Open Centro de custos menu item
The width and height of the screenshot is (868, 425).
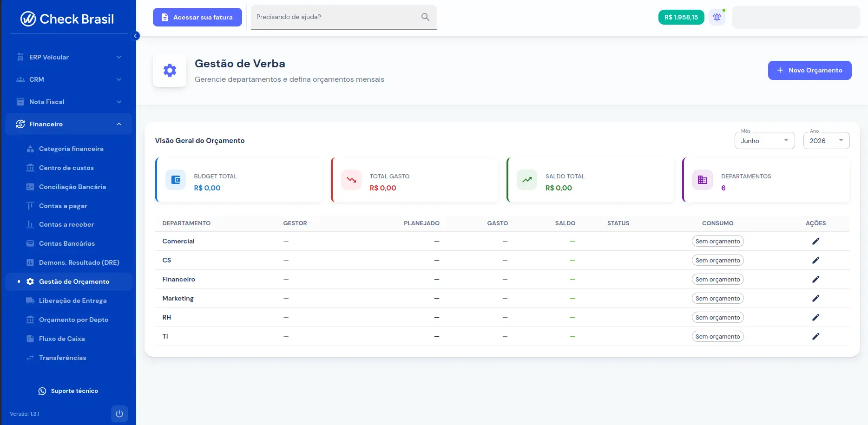(x=69, y=168)
